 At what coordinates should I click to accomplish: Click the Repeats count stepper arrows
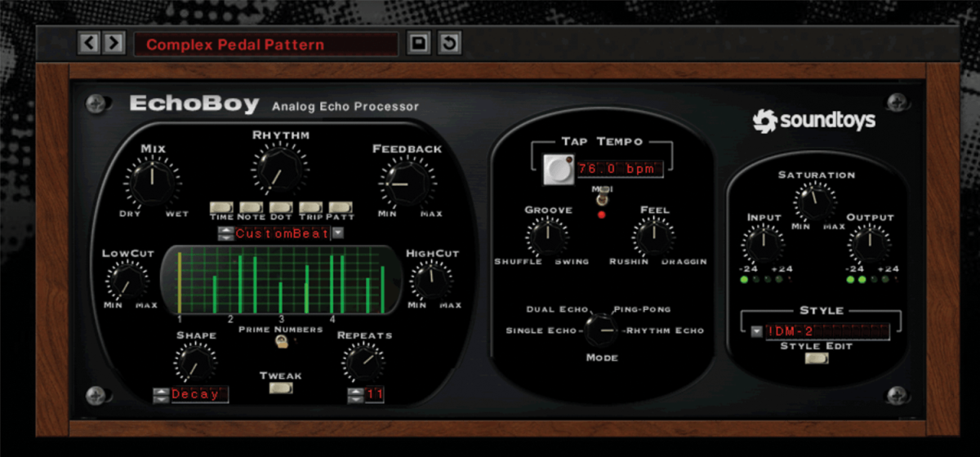(354, 395)
